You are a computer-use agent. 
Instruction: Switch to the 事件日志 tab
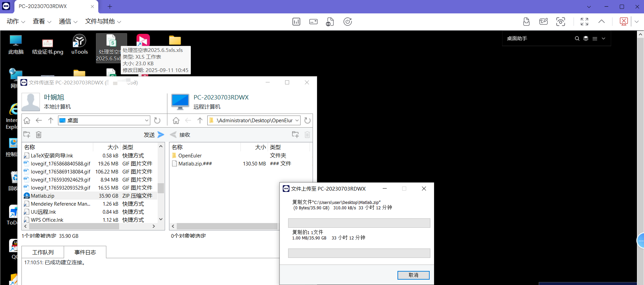click(x=85, y=252)
